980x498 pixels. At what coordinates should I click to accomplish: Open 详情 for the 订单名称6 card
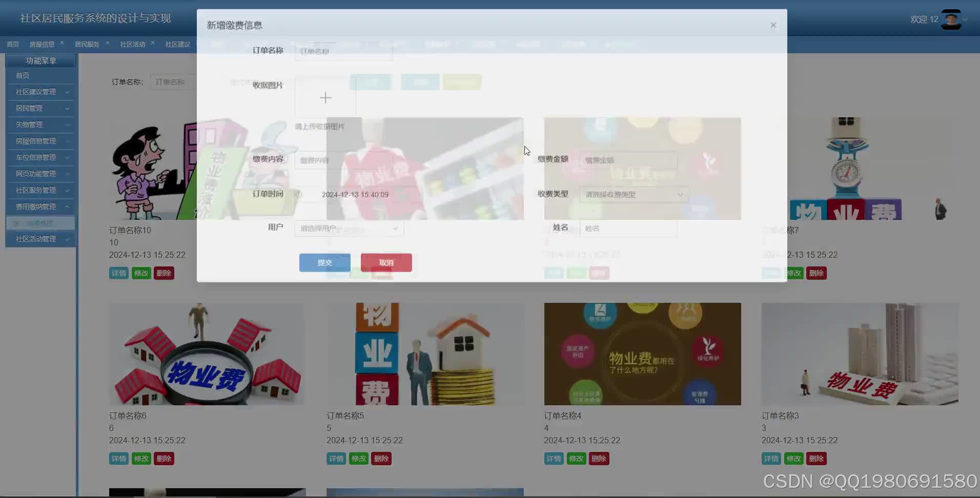pyautogui.click(x=118, y=458)
